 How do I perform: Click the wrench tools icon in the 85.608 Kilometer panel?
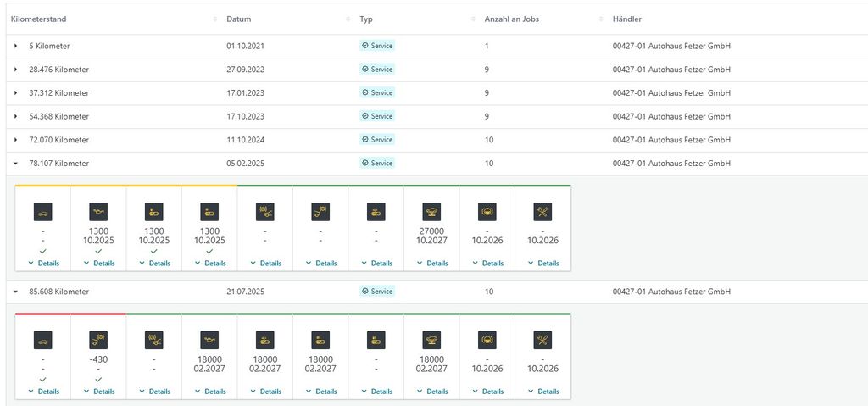[542, 340]
